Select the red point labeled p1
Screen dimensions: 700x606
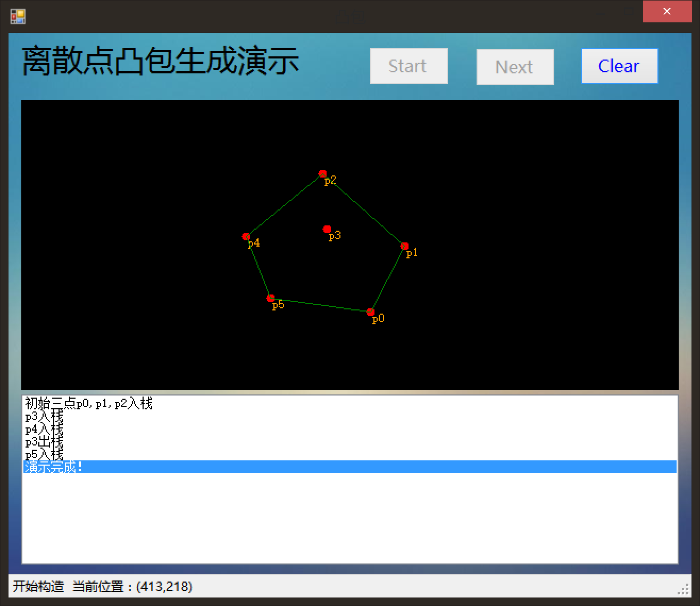tap(404, 246)
